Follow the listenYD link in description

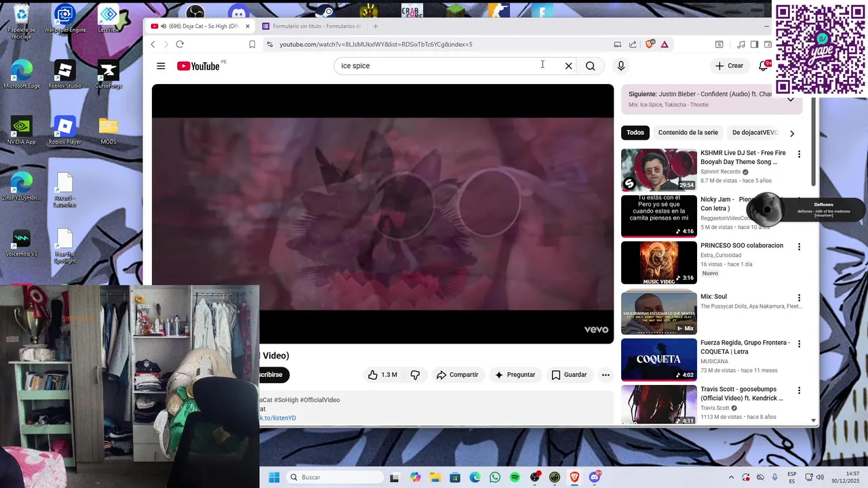click(278, 418)
